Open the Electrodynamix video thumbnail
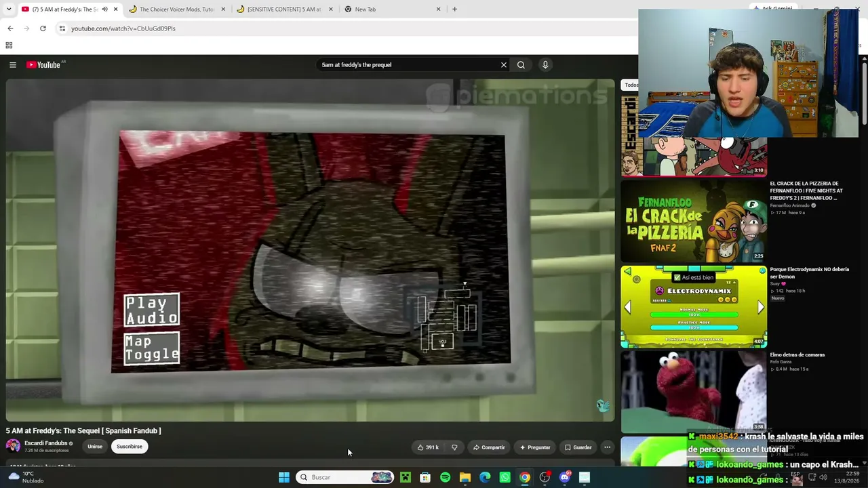This screenshot has height=488, width=868. click(694, 306)
